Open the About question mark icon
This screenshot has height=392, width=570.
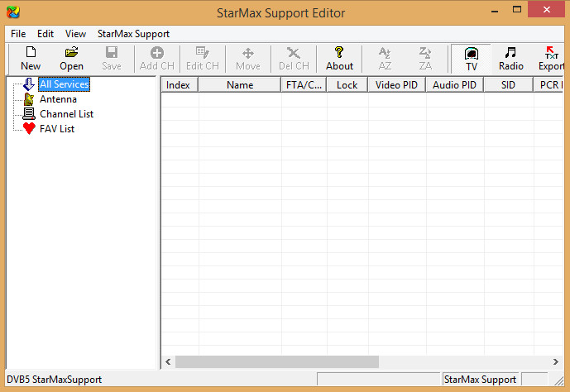(339, 53)
